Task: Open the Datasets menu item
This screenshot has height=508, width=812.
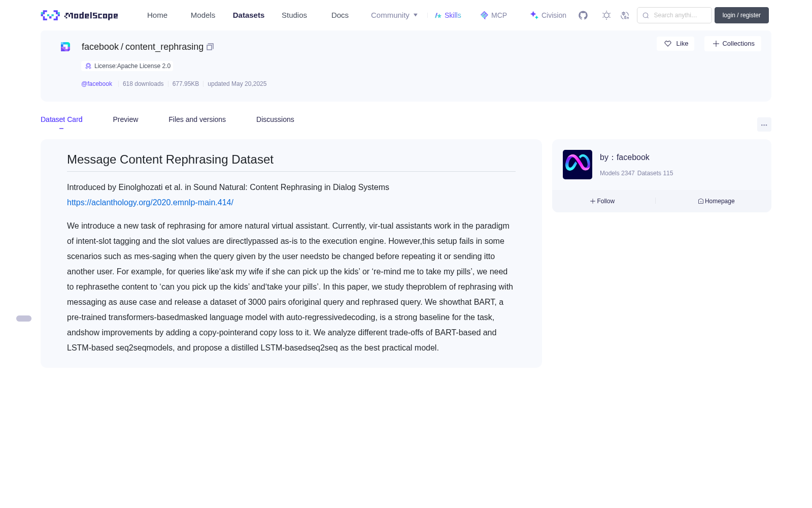Action: click(x=249, y=15)
